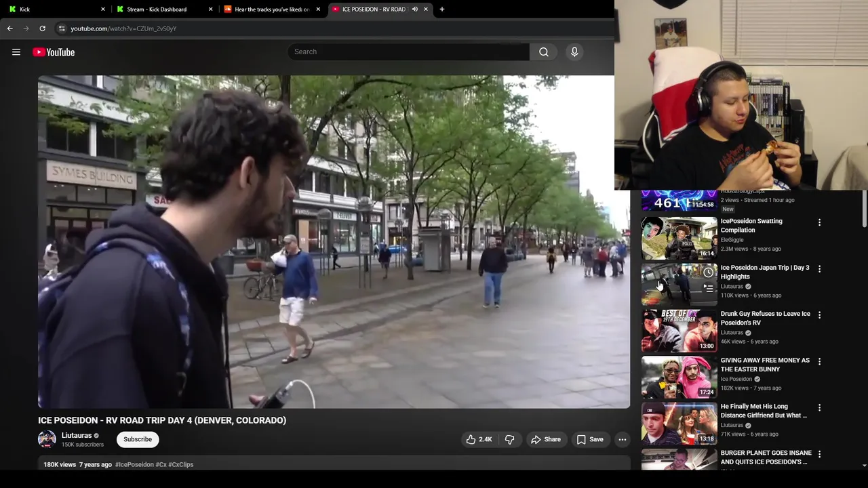
Task: Open options for GIVING AWAY FREE MONEY video
Action: (x=819, y=362)
